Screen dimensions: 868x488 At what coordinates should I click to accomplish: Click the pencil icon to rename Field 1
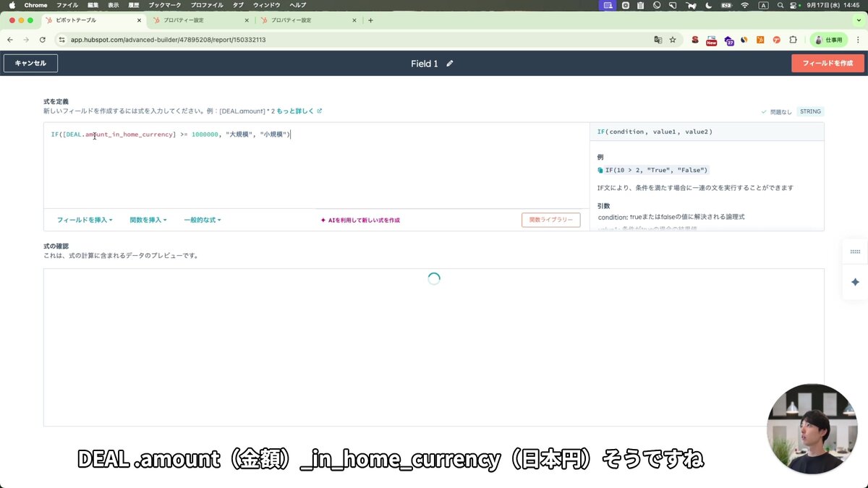[x=450, y=64]
